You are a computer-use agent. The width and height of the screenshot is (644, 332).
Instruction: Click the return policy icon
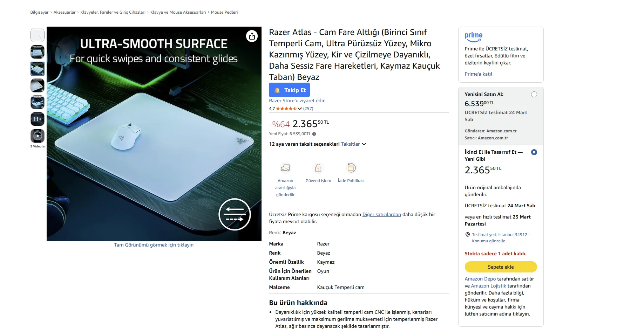(351, 168)
